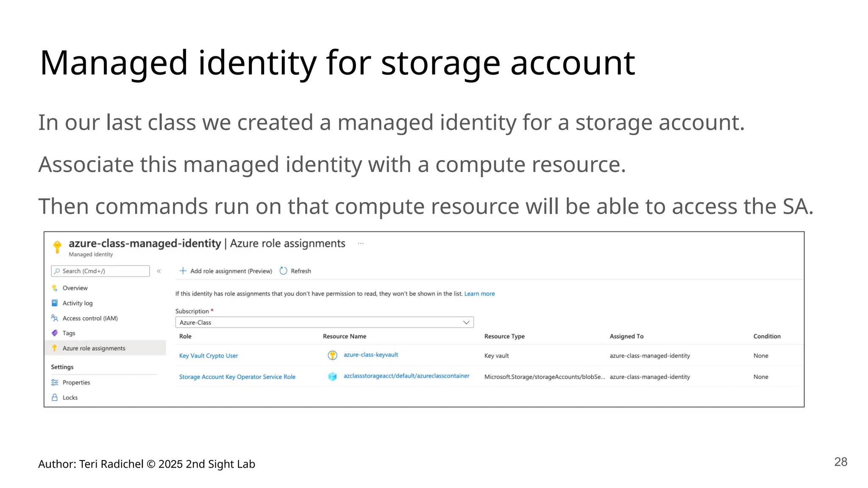Open the Key Vault Crypto User role
The image size is (868, 488).
[x=209, y=356]
